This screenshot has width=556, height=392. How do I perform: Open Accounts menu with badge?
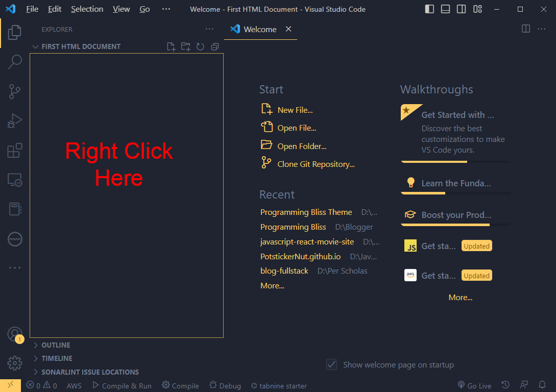15,335
